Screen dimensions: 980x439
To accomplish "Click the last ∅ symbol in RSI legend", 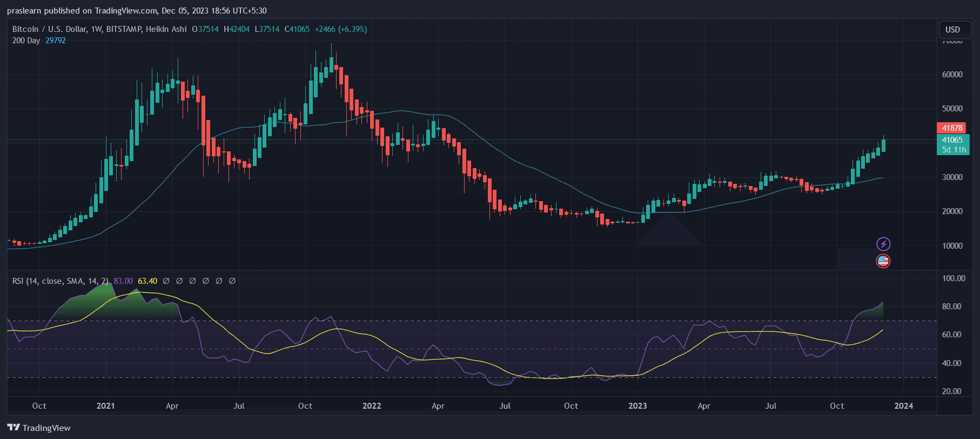I will coord(232,281).
